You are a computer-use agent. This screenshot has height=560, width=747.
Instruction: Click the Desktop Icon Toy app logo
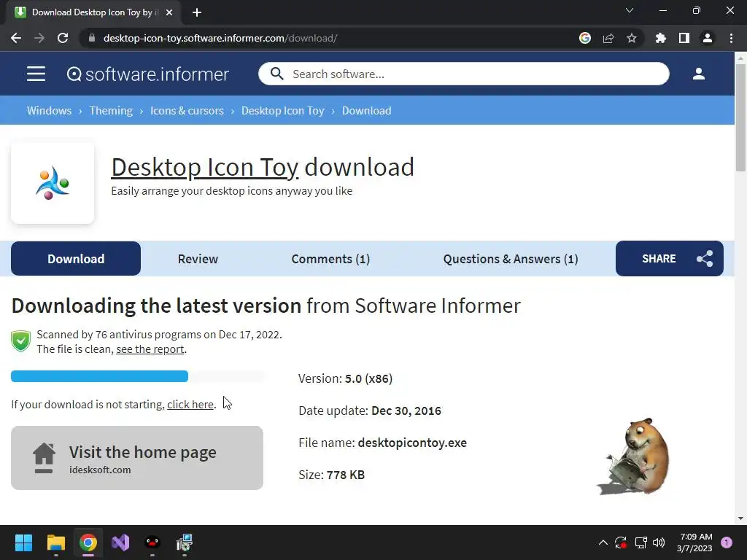pyautogui.click(x=53, y=183)
